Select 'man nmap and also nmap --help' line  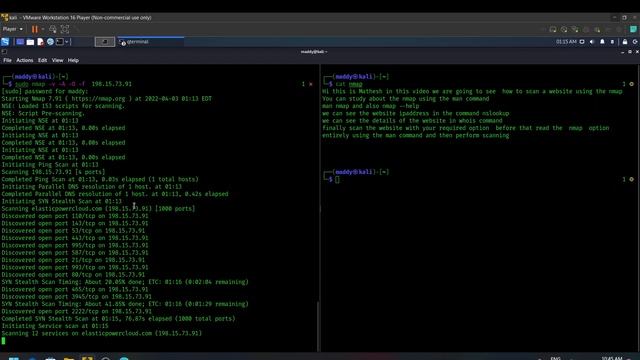[x=371, y=106]
